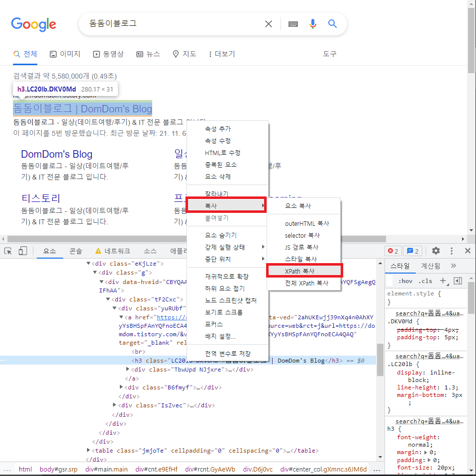The width and height of the screenshot is (476, 476).
Task: Open the blue message count badge
Action: 412,251
